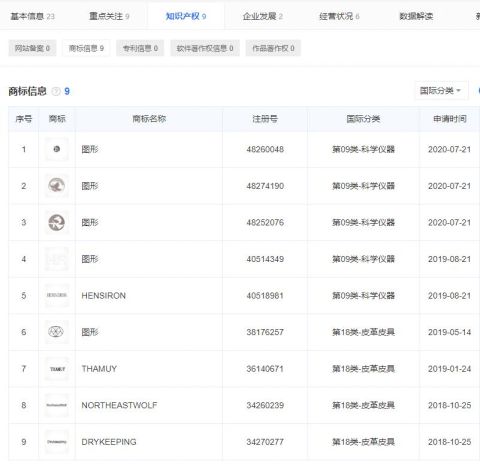This screenshot has height=467, width=480.
Task: Go to the 经营状况 tab
Action: point(339,16)
